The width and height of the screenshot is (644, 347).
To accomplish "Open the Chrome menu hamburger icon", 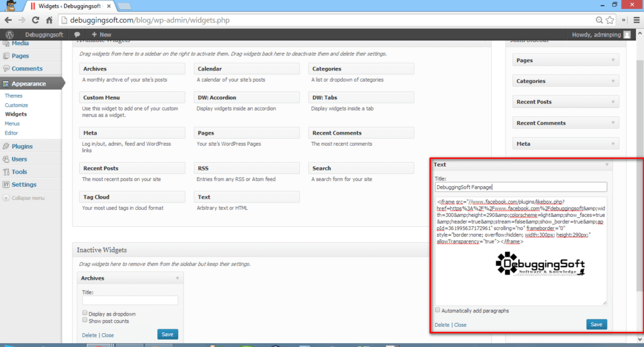I will pos(636,20).
